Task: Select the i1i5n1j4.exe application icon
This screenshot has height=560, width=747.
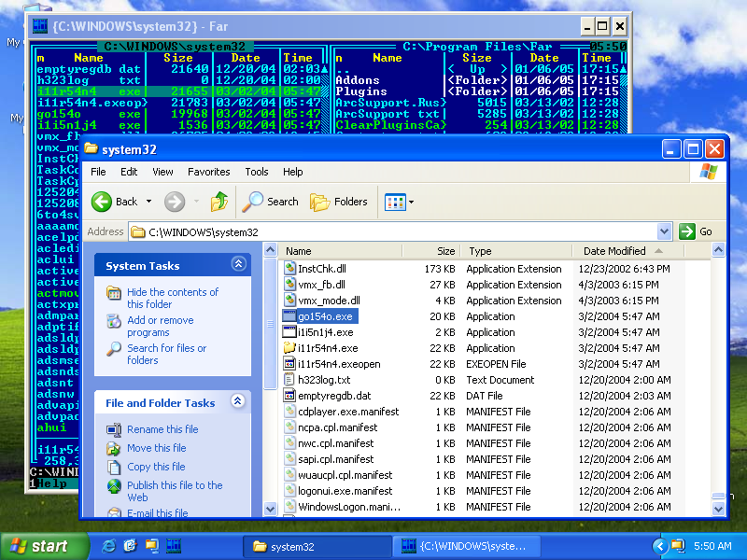Action: pyautogui.click(x=289, y=332)
